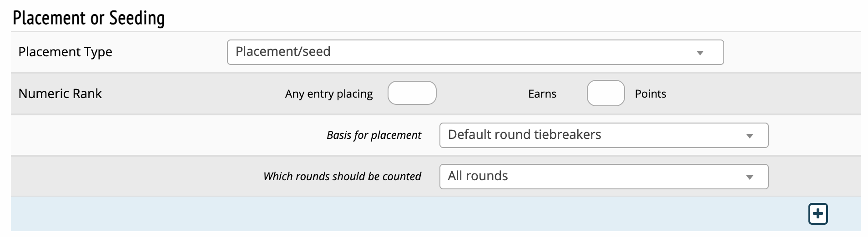Open the Placement Type dropdown
The height and width of the screenshot is (237, 868).
tap(475, 52)
